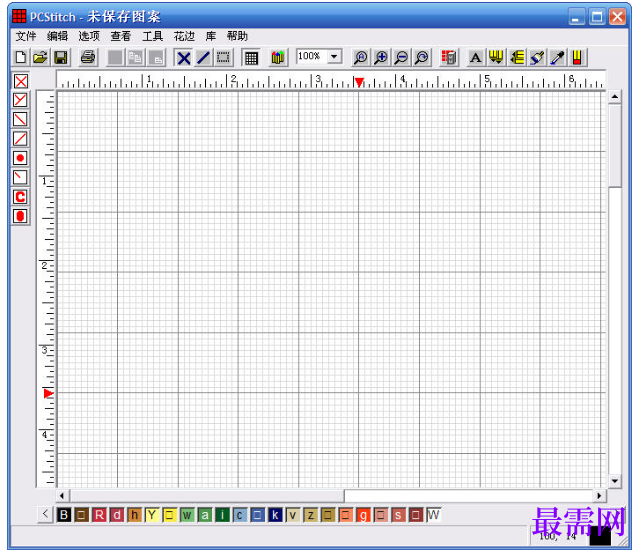This screenshot has width=644, height=553.
Task: Open the 编辑 menu
Action: (x=57, y=36)
